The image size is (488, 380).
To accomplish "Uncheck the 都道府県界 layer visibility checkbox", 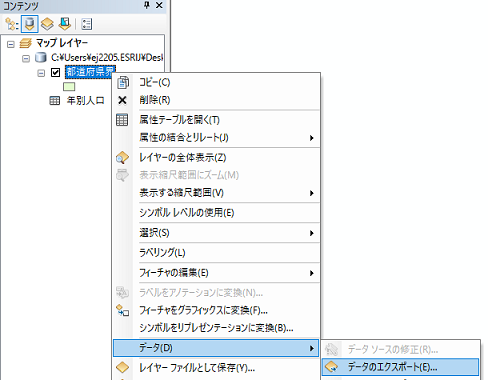I will pyautogui.click(x=55, y=72).
